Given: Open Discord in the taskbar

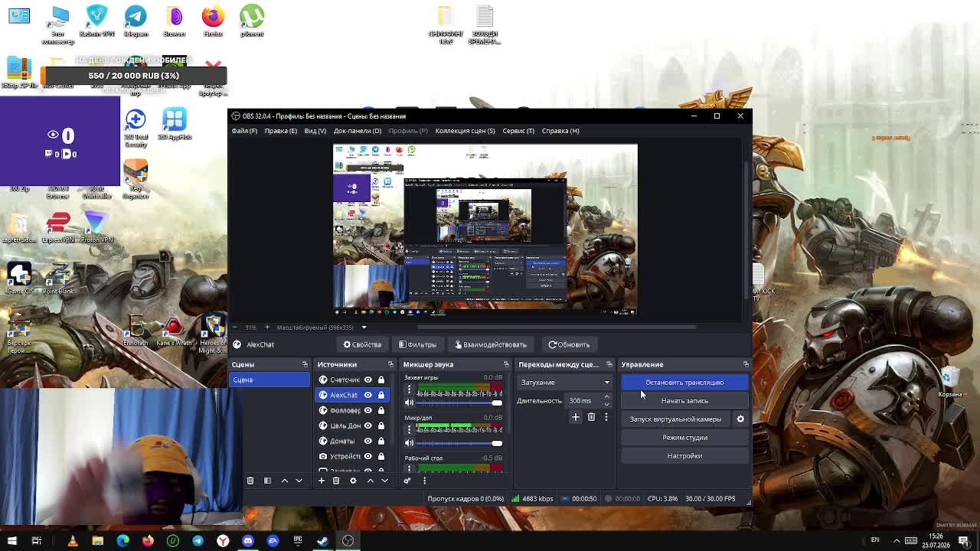Looking at the screenshot, I should [x=248, y=541].
